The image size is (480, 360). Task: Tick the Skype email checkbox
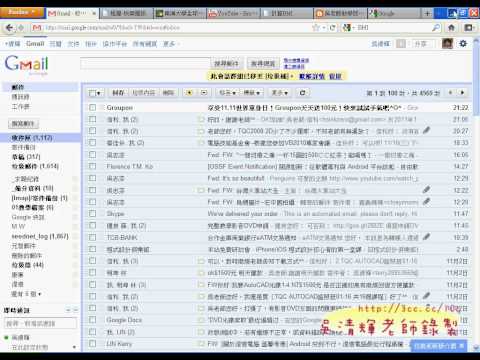tap(92, 214)
